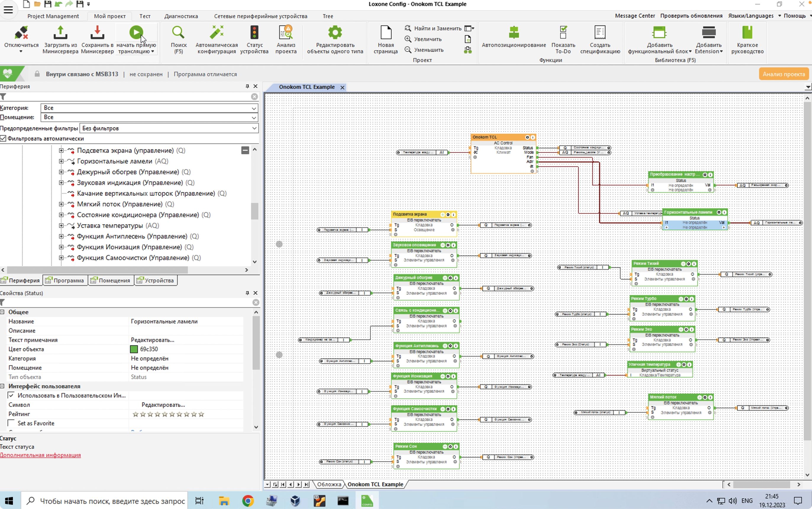Click the green 69c350 object color swatch

coord(134,349)
